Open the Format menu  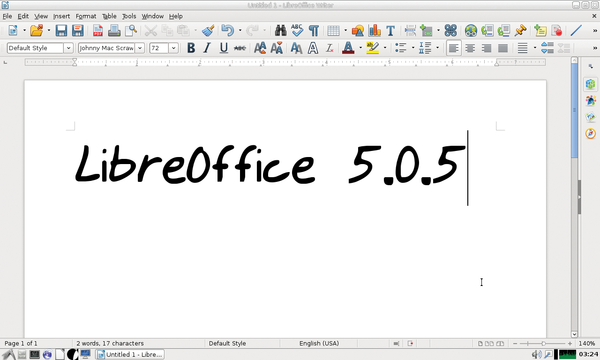86,16
